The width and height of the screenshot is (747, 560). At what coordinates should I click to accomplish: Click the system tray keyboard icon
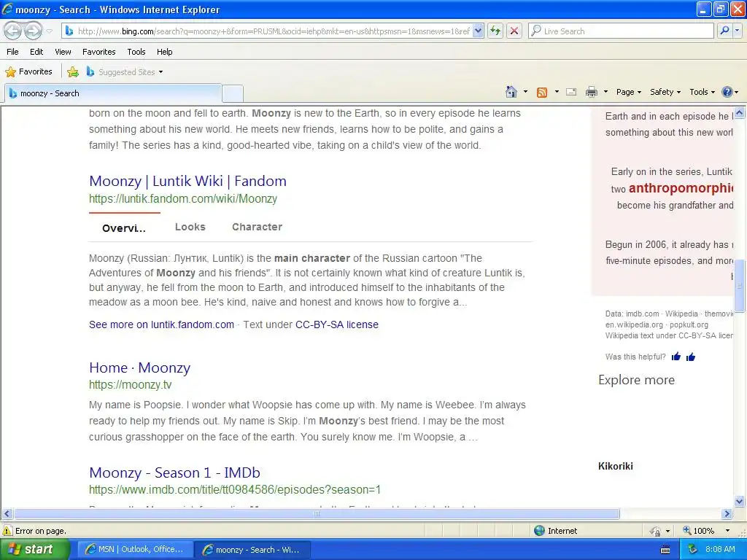point(665,550)
